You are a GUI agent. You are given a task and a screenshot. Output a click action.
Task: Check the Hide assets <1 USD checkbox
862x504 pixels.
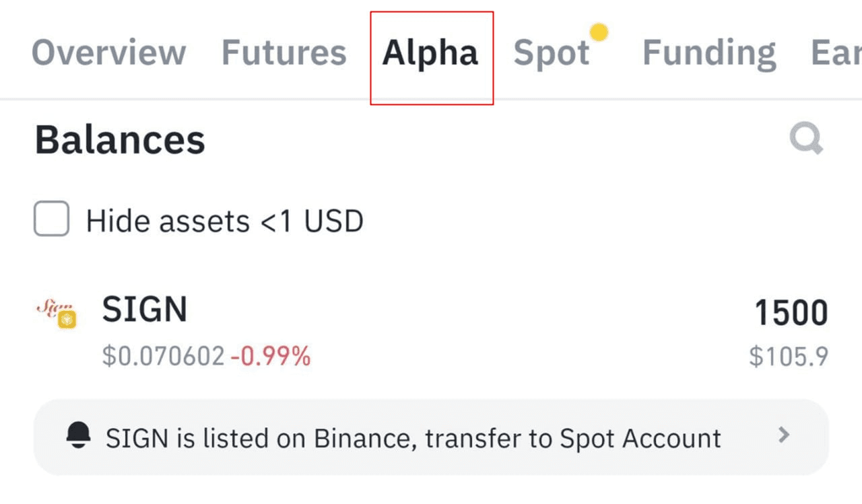(52, 219)
